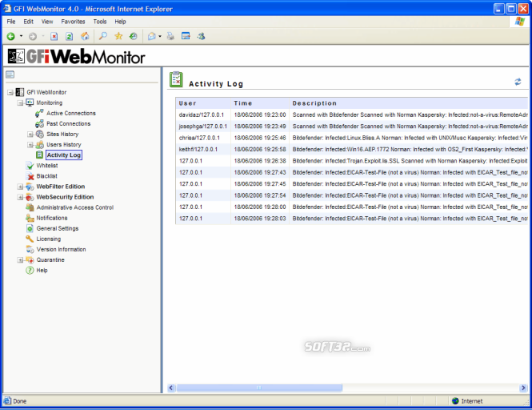Click the small panel icon above the tree
Viewport: 532px width, 410px height.
(x=10, y=74)
